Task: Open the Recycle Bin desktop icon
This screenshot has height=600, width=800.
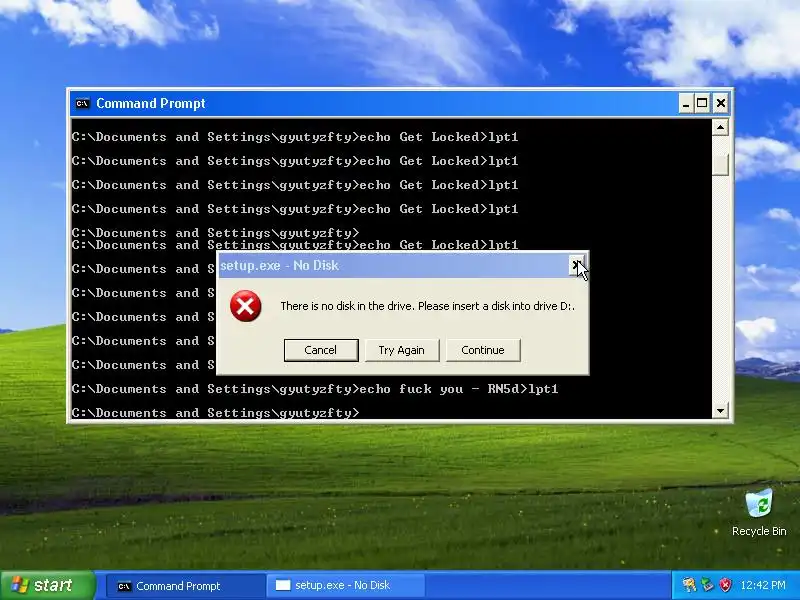Action: coord(759,512)
